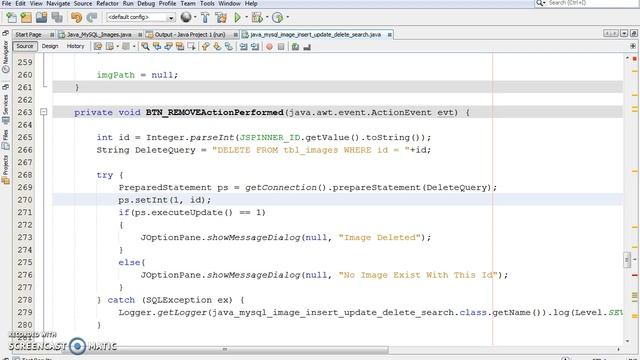Open dropdown arrow next to Run Project
This screenshot has width=640, height=360.
tap(246, 17)
